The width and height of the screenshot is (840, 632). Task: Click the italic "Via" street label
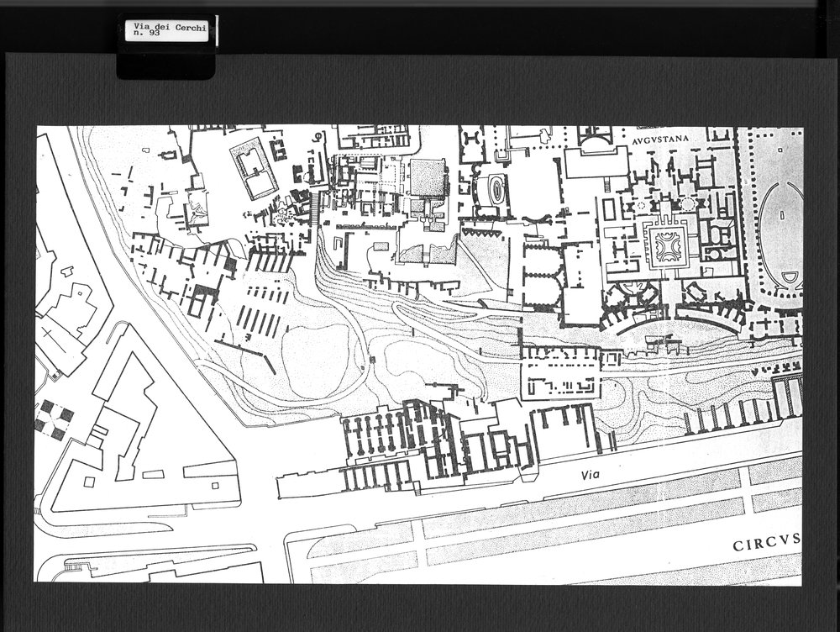[590, 474]
